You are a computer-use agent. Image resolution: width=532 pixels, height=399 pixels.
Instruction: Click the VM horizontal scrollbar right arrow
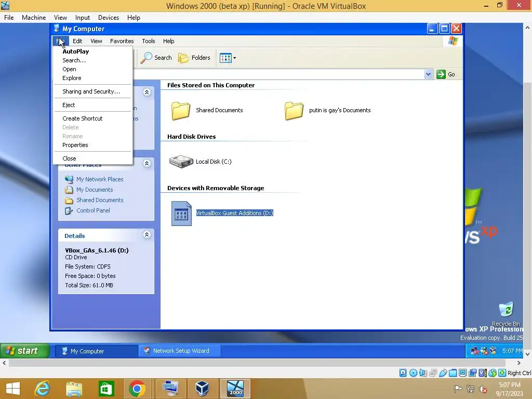518,363
